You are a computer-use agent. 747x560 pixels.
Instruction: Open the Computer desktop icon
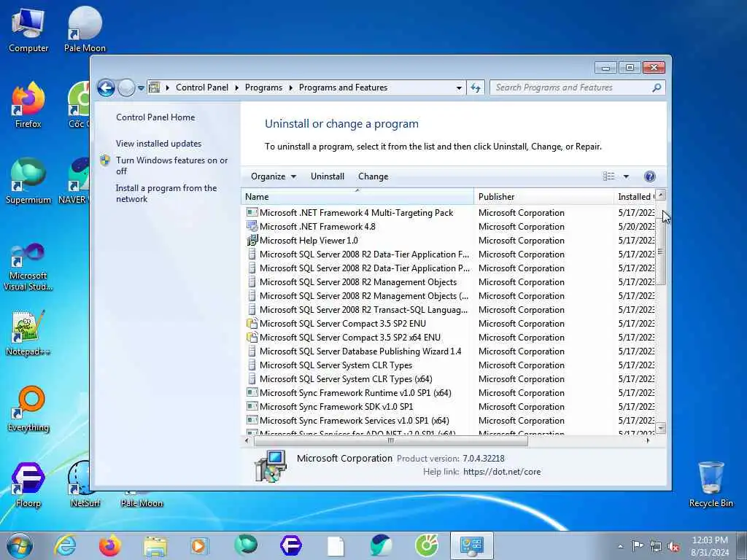28,30
